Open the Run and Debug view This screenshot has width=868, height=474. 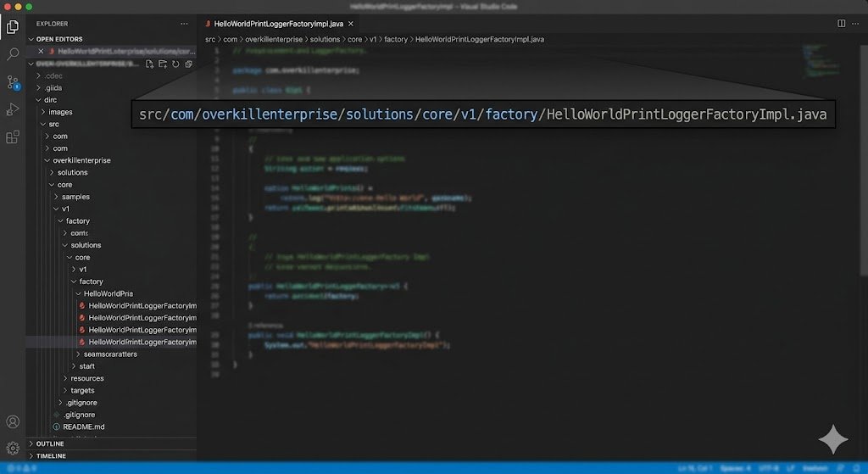[13, 109]
